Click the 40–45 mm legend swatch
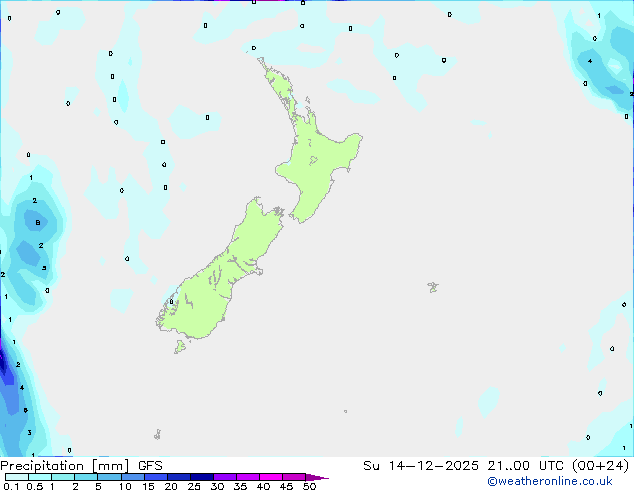 point(271,477)
